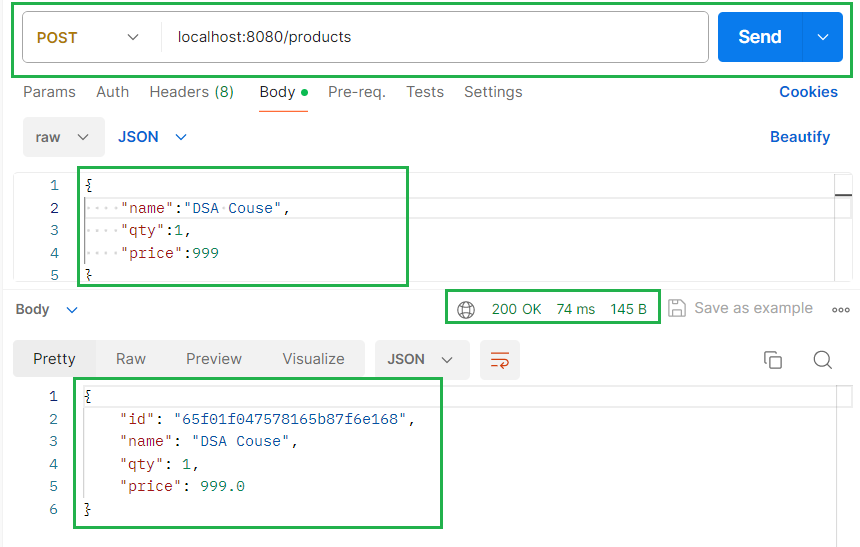The image size is (860, 547).
Task: Open the Headers (8) tab
Action: (x=191, y=92)
